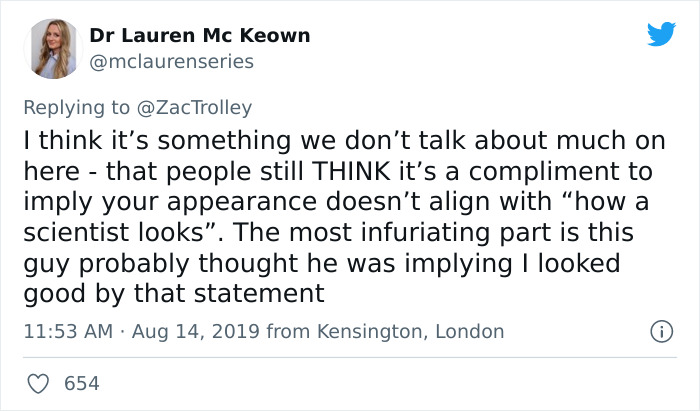700x411 pixels.
Task: Open the @mclaurenseries handle
Action: 171,61
